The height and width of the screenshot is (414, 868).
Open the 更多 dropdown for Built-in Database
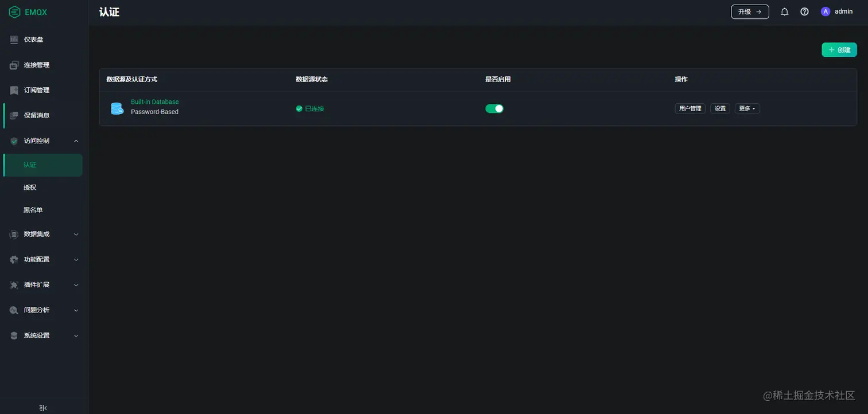(747, 108)
